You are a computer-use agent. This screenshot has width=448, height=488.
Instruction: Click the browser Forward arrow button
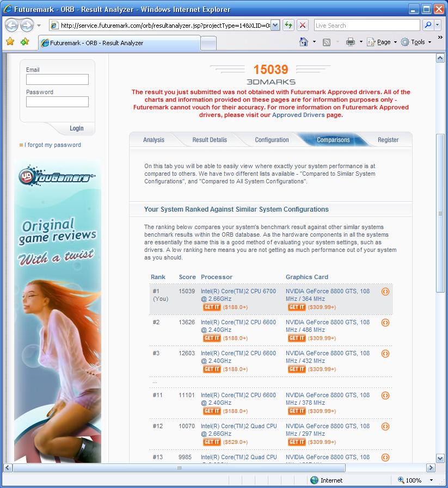point(27,25)
